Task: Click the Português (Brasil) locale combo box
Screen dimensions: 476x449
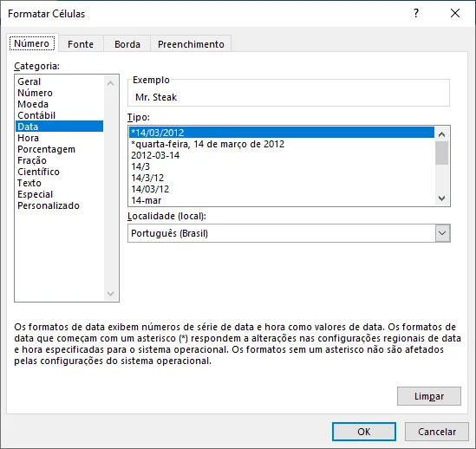Action: click(x=289, y=233)
